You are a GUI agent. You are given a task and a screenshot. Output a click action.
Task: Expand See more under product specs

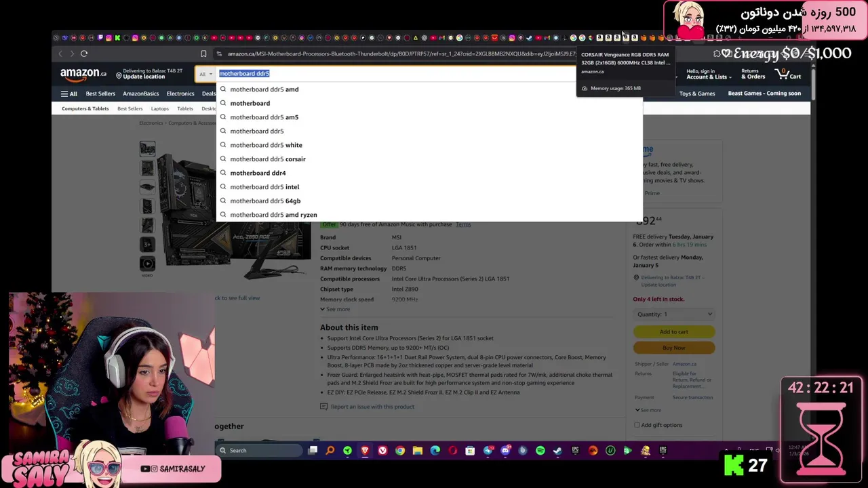335,309
